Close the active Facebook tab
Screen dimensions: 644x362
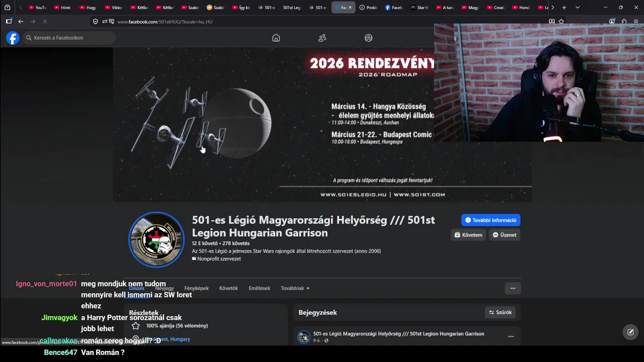click(x=350, y=8)
